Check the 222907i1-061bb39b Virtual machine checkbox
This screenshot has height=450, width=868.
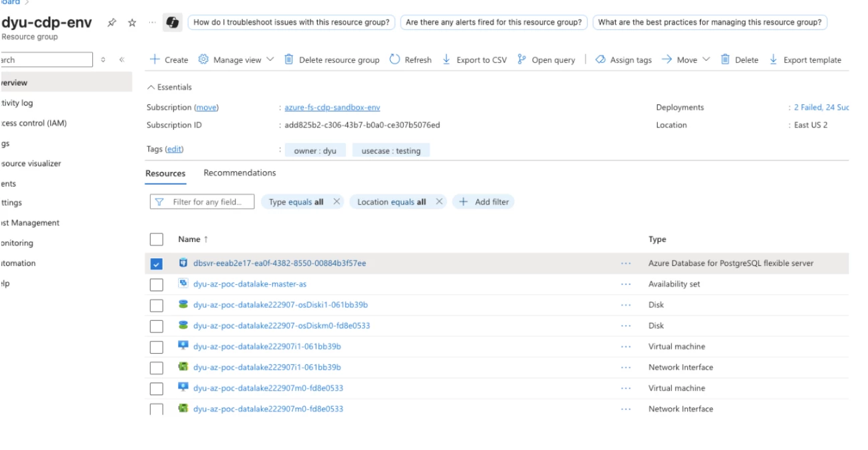pos(157,347)
